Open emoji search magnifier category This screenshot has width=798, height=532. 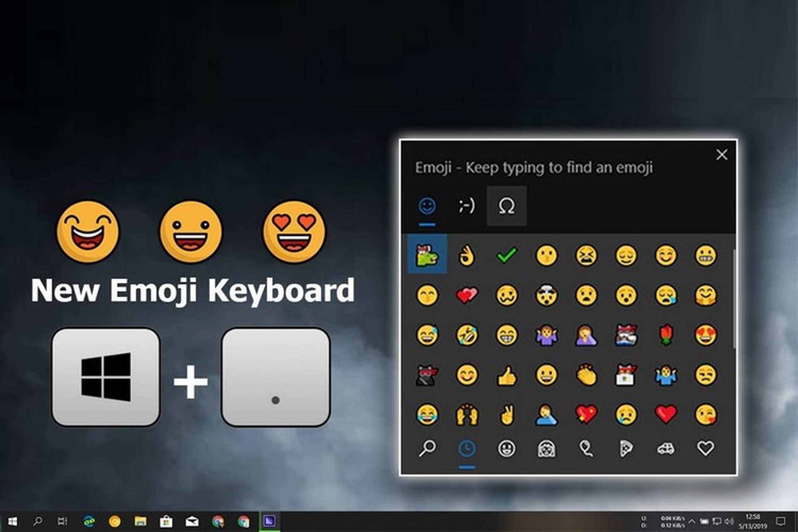click(427, 448)
